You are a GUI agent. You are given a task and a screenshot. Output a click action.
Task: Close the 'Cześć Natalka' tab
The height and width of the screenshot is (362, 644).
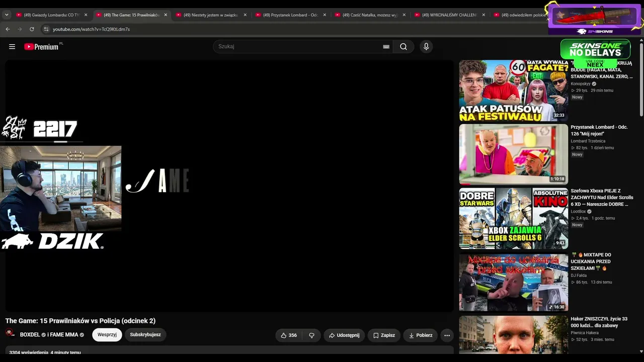tap(404, 15)
